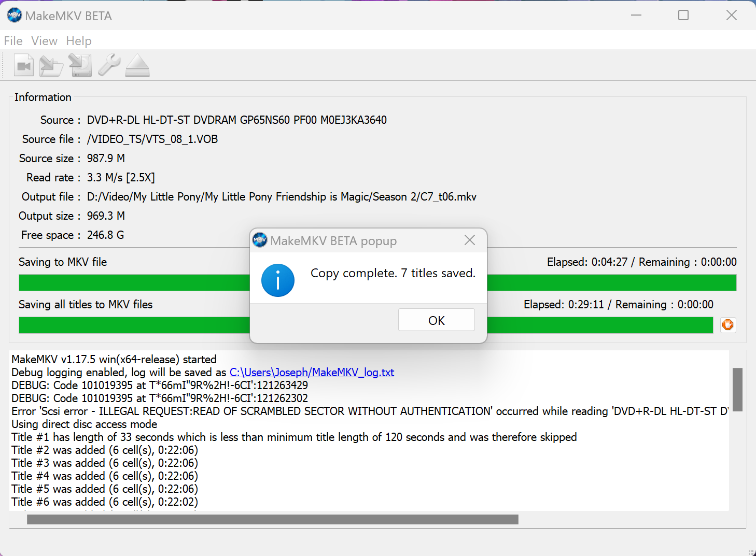Click the MakeMKV logo in title bar

(x=14, y=16)
